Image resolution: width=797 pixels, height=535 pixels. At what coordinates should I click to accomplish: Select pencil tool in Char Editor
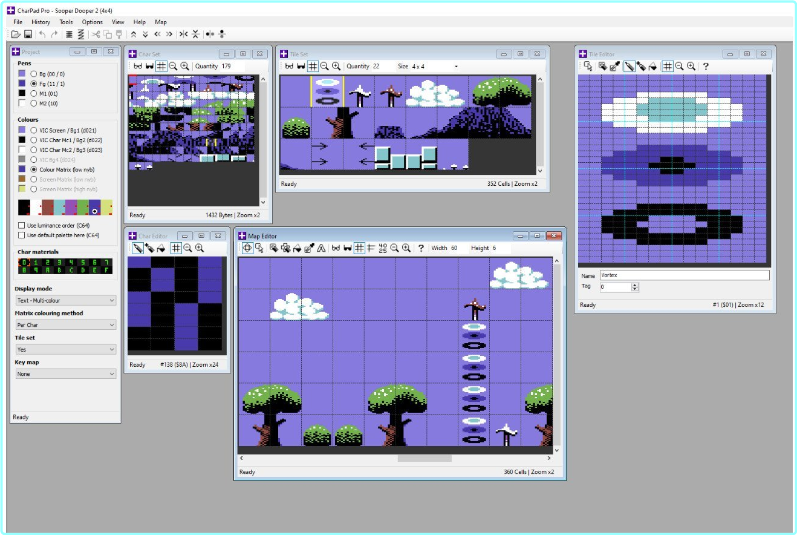138,248
